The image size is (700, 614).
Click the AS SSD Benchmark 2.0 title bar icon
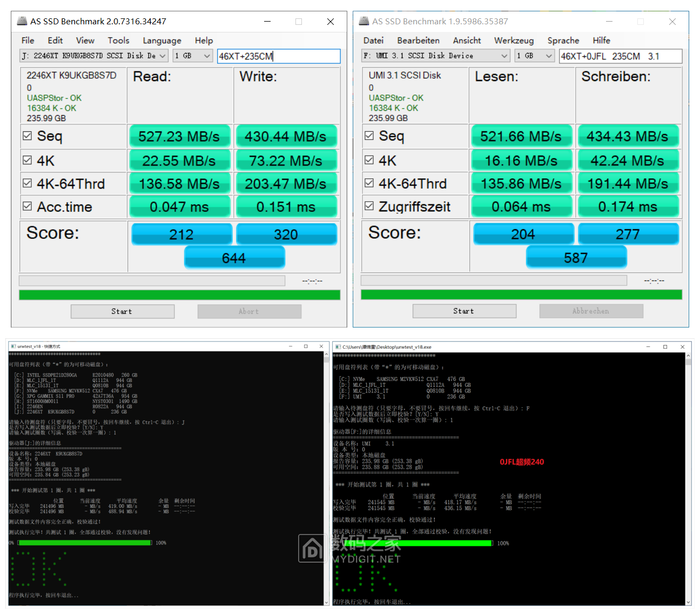(22, 21)
